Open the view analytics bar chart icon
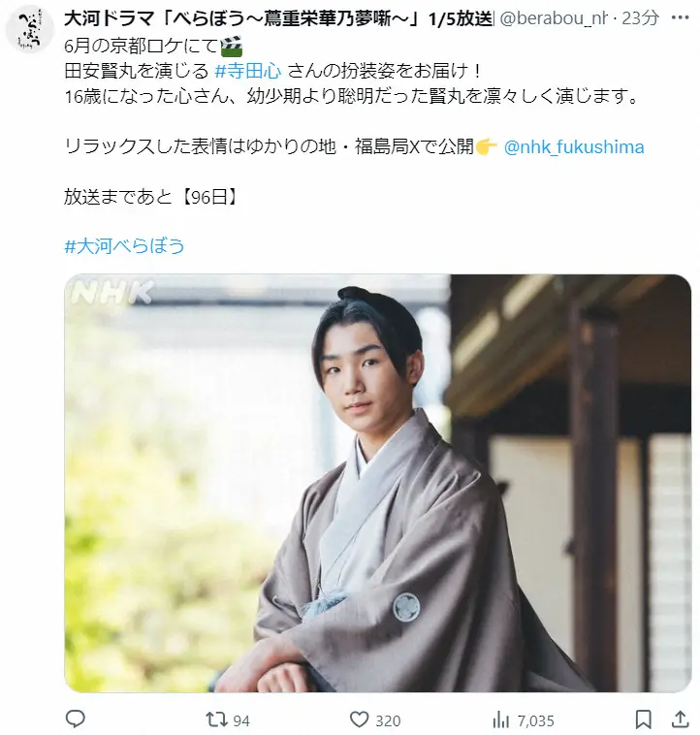700x735 pixels. click(x=502, y=719)
